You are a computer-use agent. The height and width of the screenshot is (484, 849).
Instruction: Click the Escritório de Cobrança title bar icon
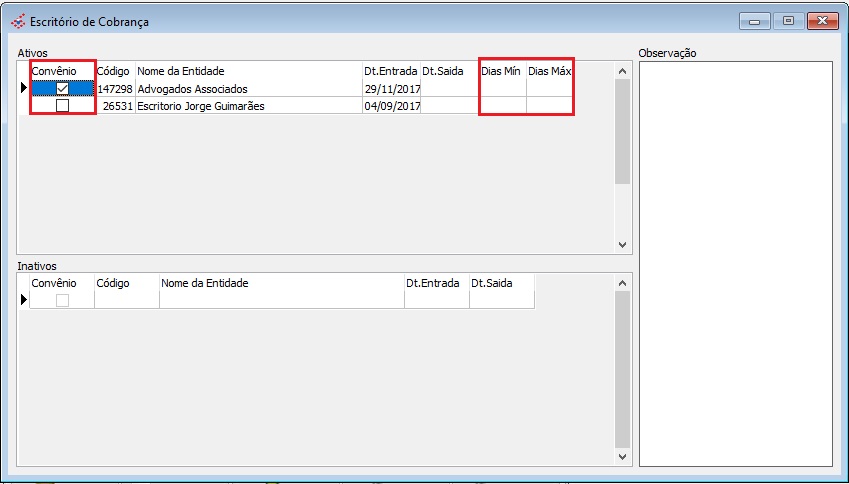(17, 21)
